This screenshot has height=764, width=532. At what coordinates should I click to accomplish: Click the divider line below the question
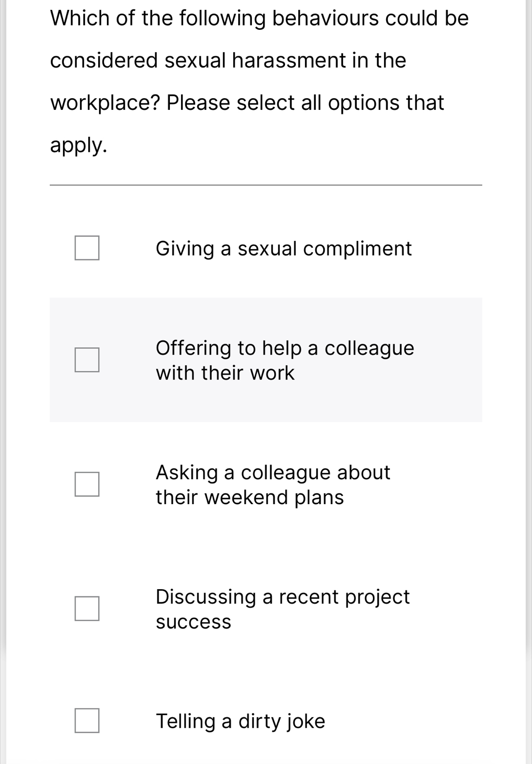tap(266, 185)
